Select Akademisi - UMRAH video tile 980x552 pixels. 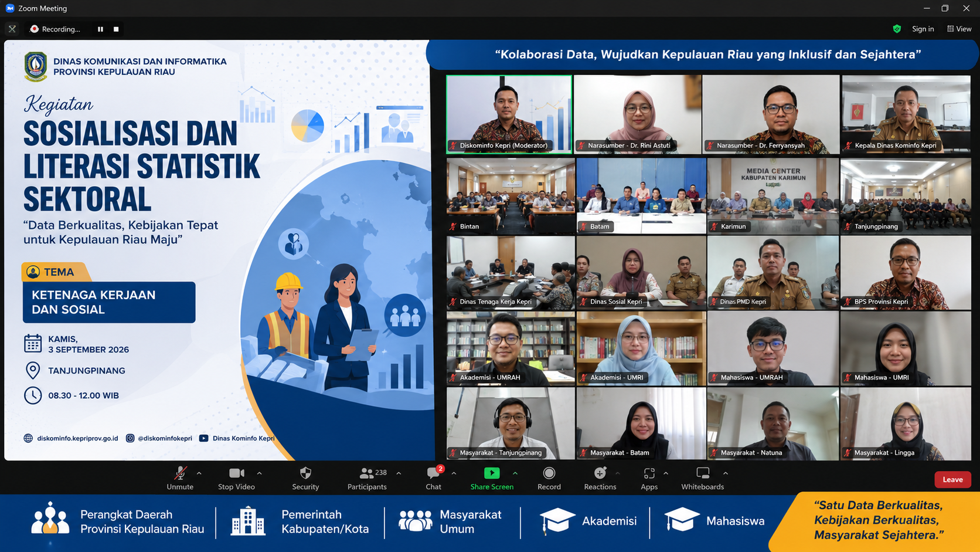click(x=511, y=348)
